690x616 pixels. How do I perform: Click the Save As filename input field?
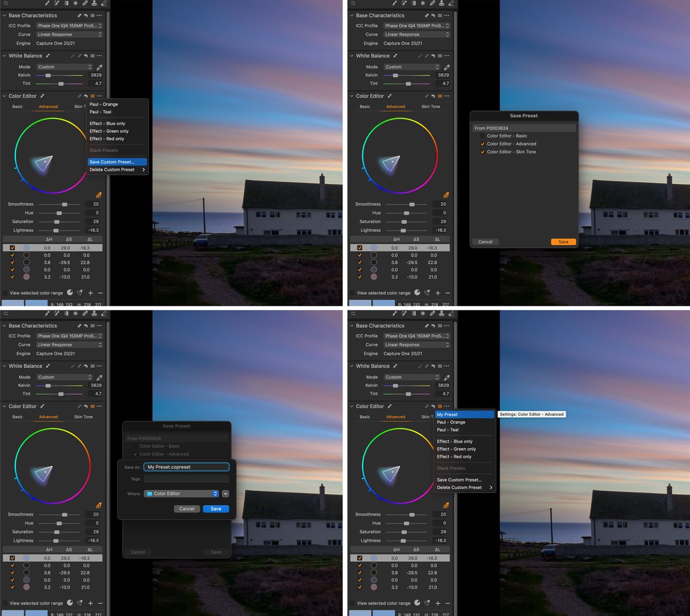point(186,467)
